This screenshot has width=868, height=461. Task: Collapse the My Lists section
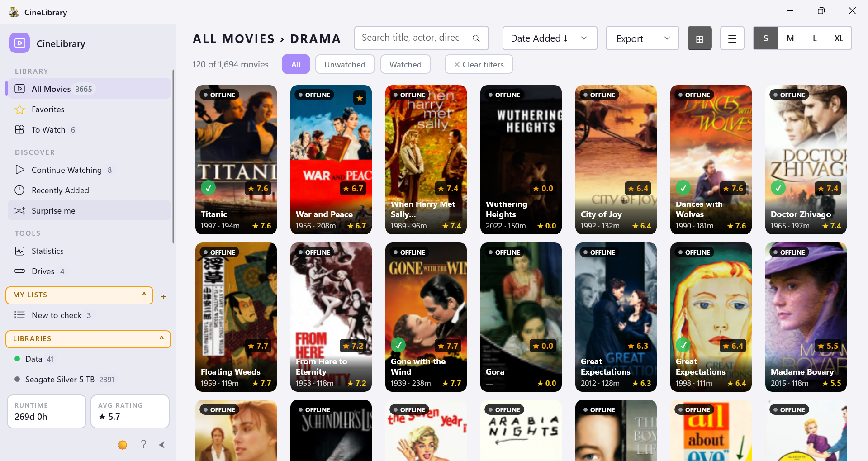coord(80,295)
